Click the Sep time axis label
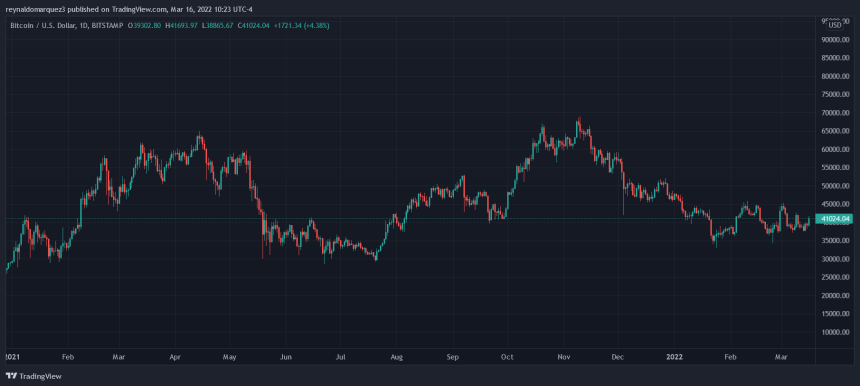Viewport: 860px width, 386px height. point(452,357)
